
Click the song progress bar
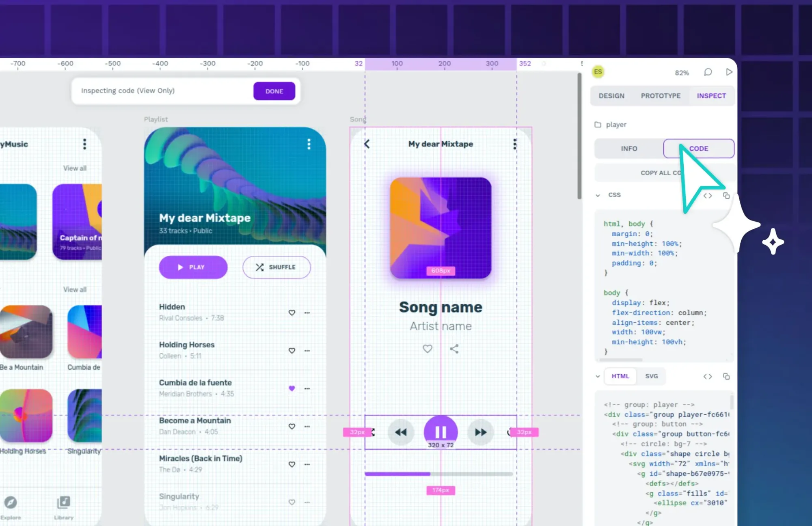(438, 474)
